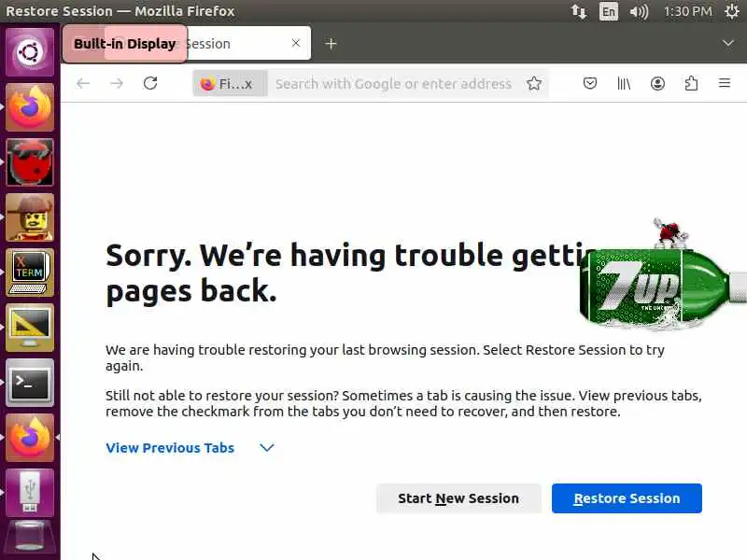
Task: Bookmark this page with star icon
Action: (x=534, y=84)
